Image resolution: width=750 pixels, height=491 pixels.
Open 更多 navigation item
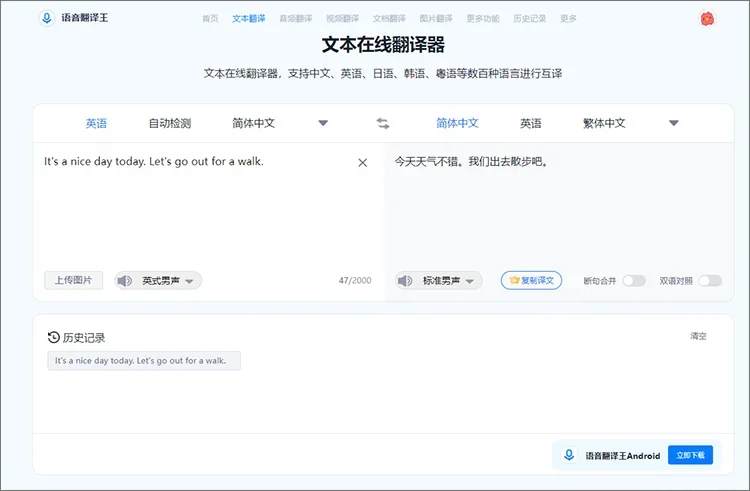(x=568, y=19)
